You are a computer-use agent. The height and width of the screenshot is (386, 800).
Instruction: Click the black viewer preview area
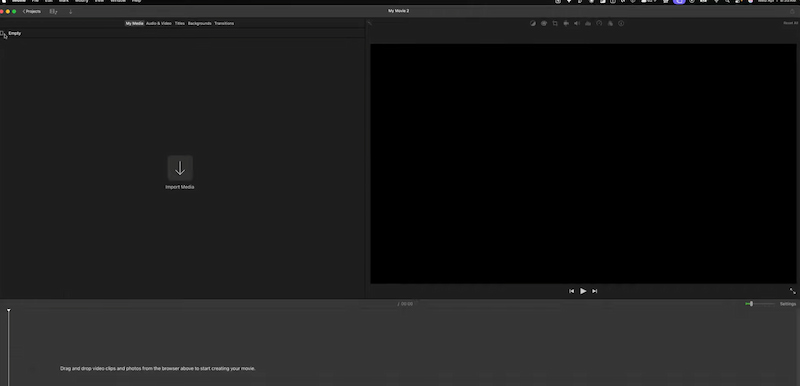(x=583, y=164)
